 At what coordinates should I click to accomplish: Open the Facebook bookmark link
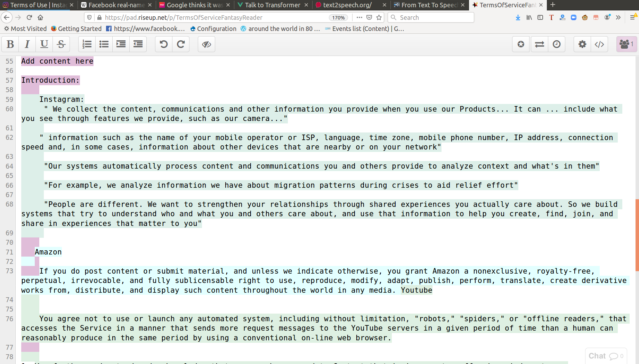click(145, 29)
